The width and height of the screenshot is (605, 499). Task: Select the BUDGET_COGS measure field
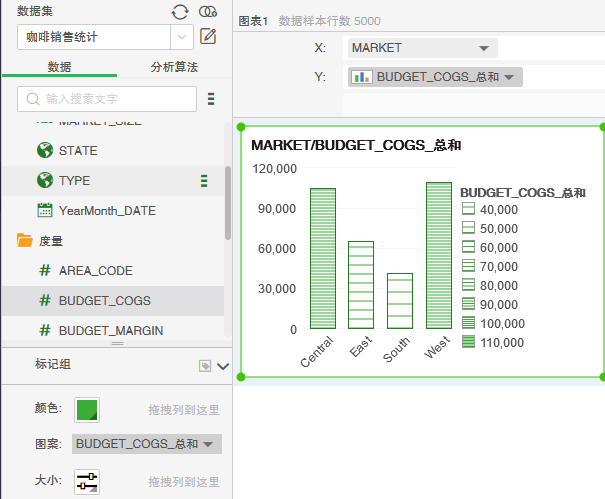104,300
